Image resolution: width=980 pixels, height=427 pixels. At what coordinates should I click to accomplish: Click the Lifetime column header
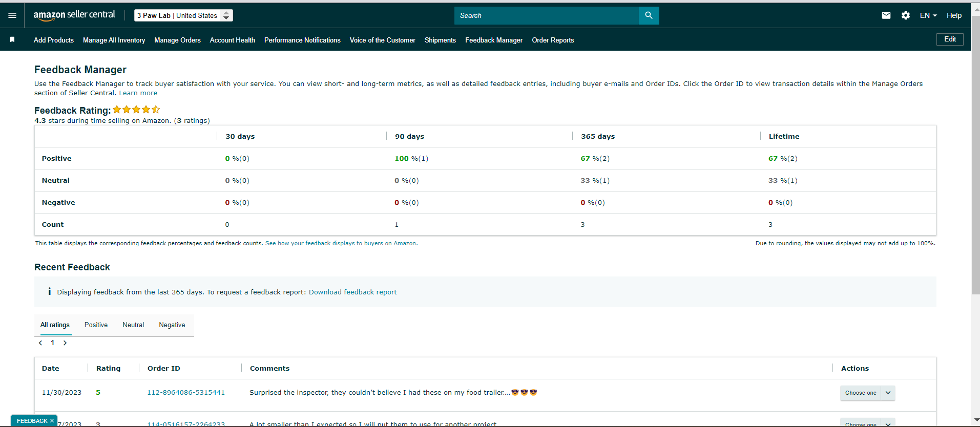coord(784,136)
